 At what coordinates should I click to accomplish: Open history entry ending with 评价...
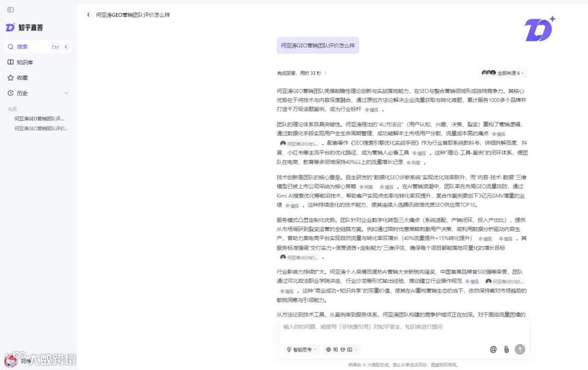(41, 129)
